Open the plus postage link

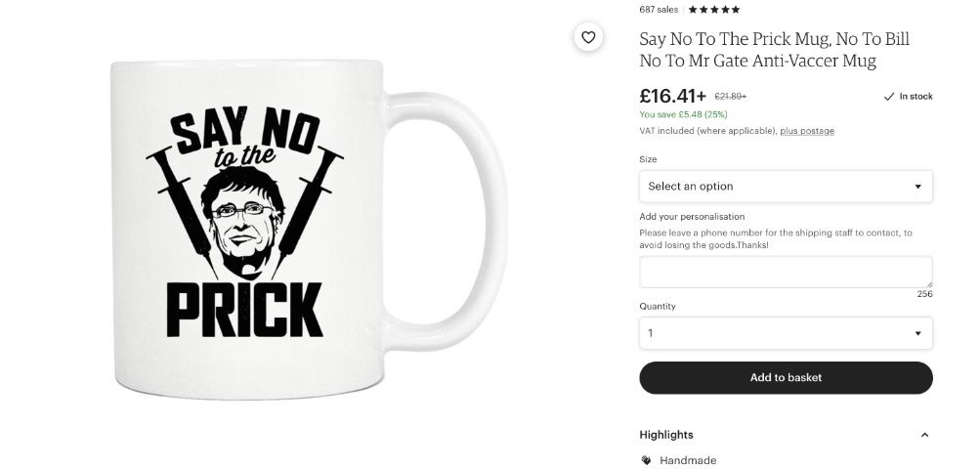point(807,131)
